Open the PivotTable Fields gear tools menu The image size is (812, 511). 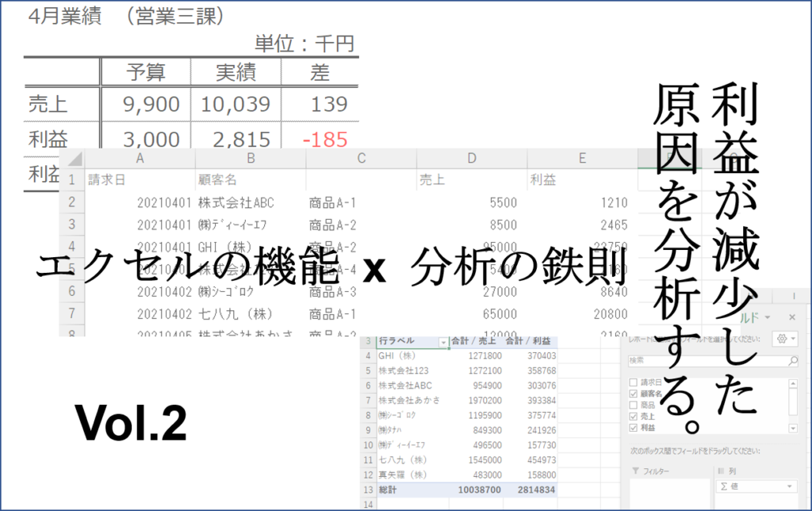(785, 339)
